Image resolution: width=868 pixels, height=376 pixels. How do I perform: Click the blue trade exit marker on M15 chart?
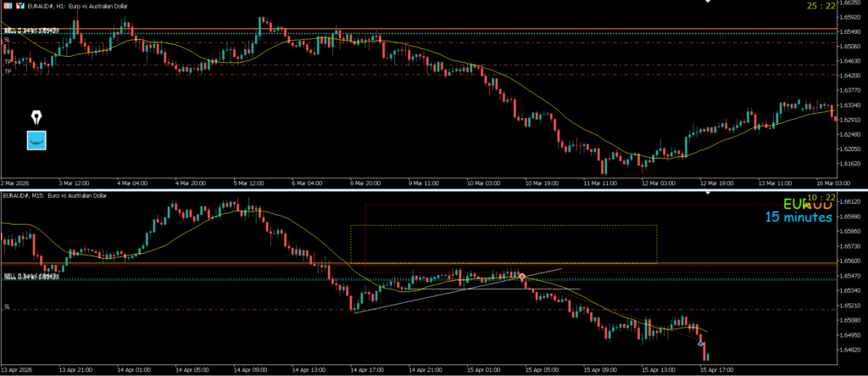click(701, 345)
